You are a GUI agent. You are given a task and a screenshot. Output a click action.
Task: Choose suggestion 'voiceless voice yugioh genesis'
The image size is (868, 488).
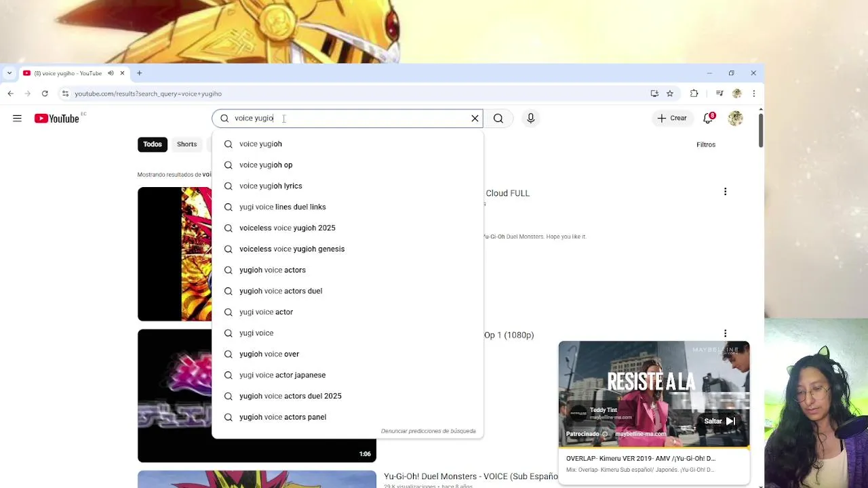click(347, 249)
